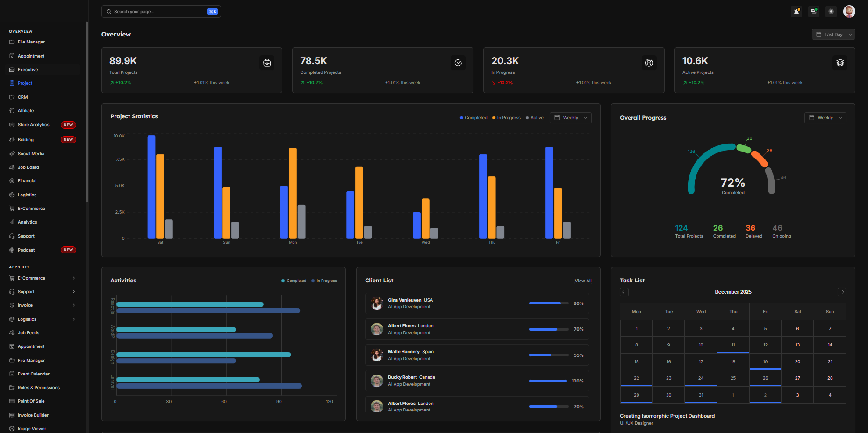Open the Last Day date range dropdown

tap(833, 35)
